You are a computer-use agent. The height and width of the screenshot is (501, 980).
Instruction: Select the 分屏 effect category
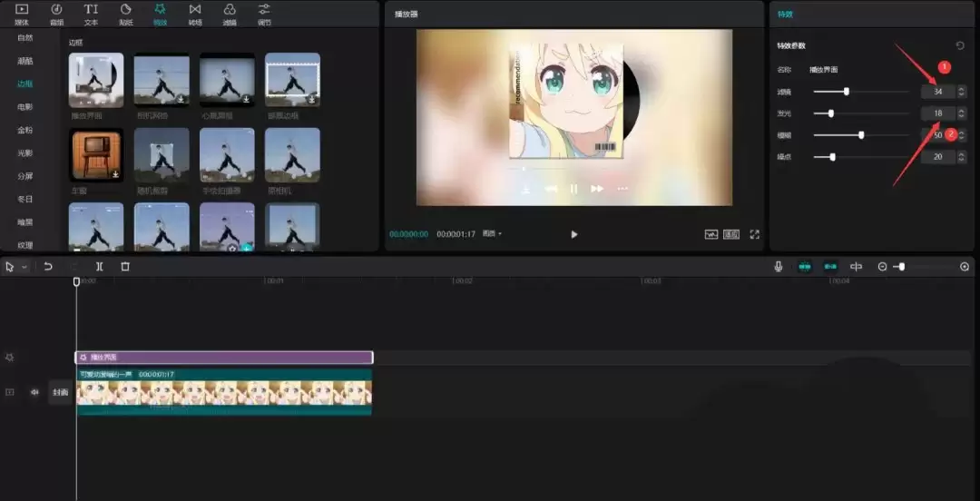(25, 176)
